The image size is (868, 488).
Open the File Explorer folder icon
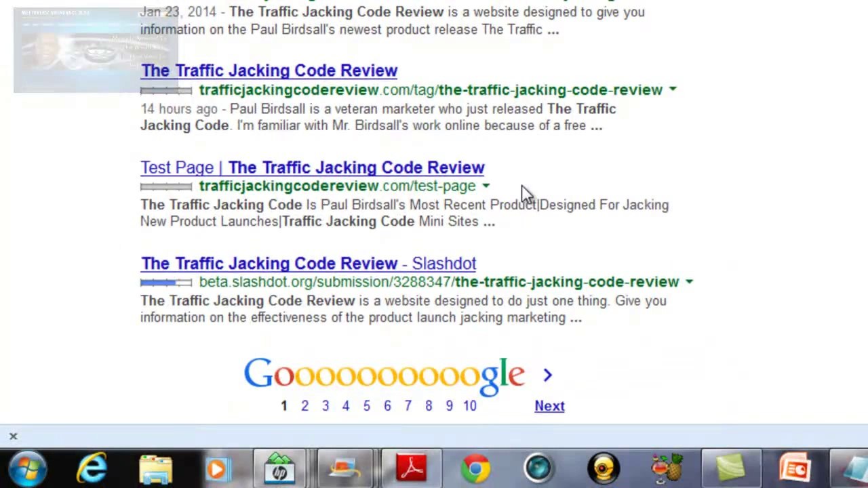click(x=155, y=470)
